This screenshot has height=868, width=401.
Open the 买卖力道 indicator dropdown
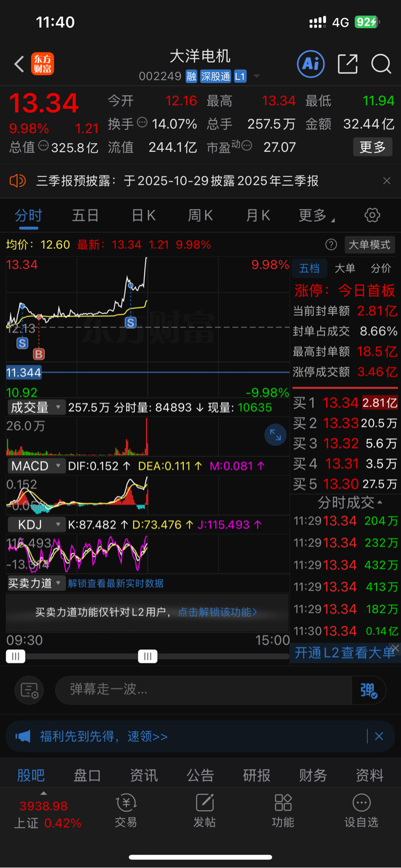click(x=36, y=583)
